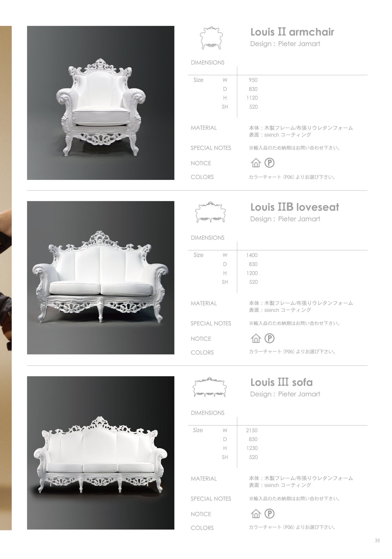Select the Louis IIB loveseat title
The image size is (392, 559).
coord(294,207)
